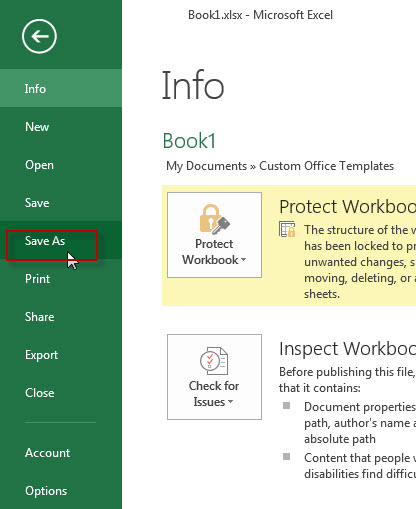The height and width of the screenshot is (509, 416).
Task: Click Save in the green sidebar
Action: 61,203
